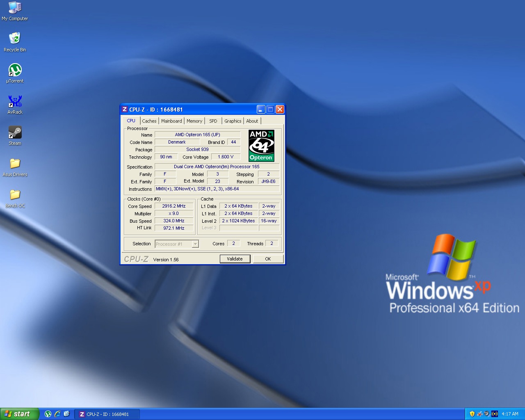Click the Internet Explorer quick launch icon

point(57,414)
